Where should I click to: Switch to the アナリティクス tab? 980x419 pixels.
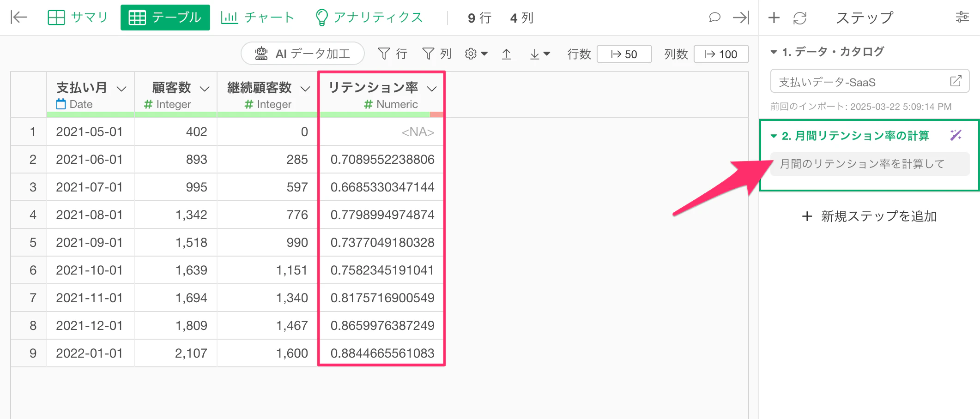click(x=369, y=18)
